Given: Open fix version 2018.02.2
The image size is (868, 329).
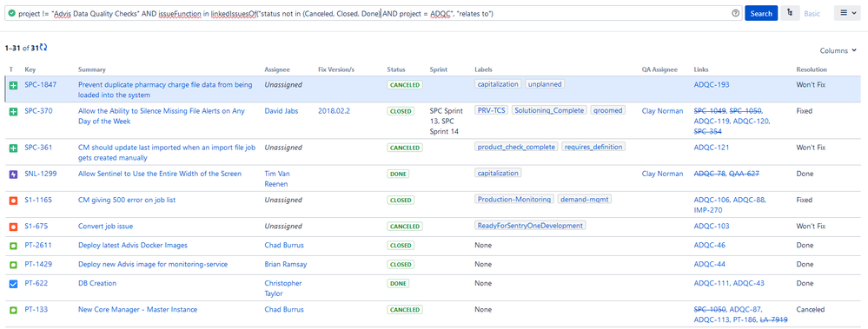Looking at the screenshot, I should (x=334, y=110).
